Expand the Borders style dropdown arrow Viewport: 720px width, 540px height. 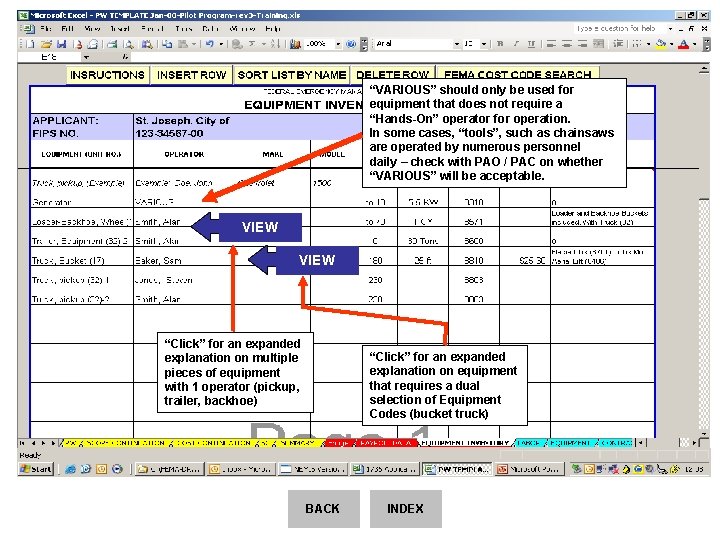(648, 44)
